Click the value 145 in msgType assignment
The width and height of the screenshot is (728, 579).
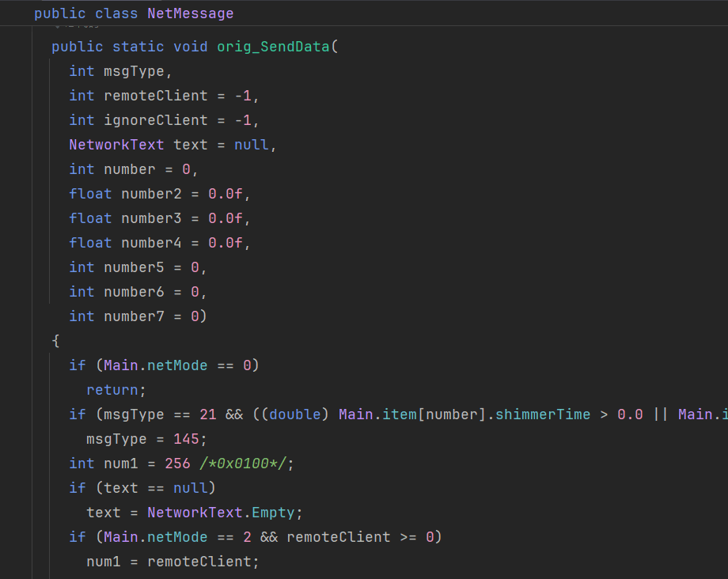coord(186,439)
